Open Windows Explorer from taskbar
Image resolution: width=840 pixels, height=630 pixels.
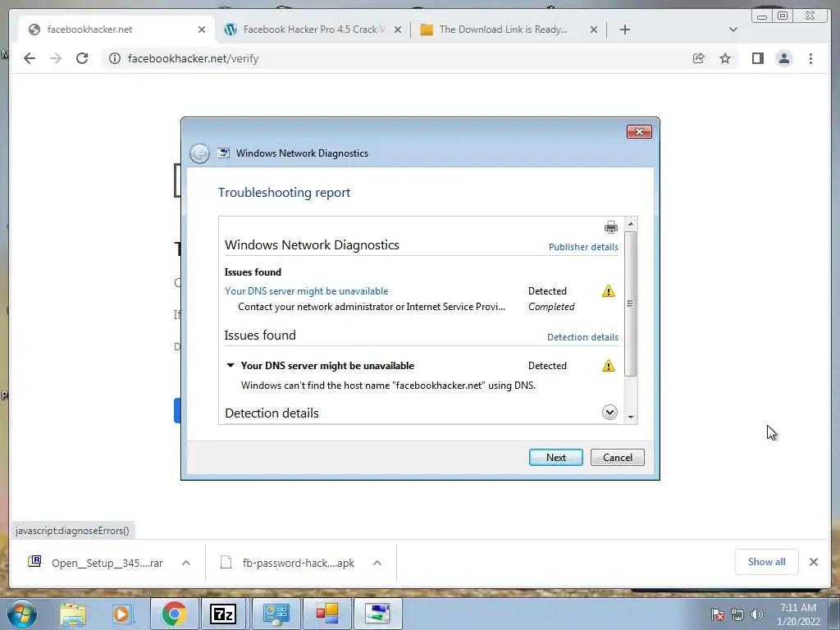(73, 614)
